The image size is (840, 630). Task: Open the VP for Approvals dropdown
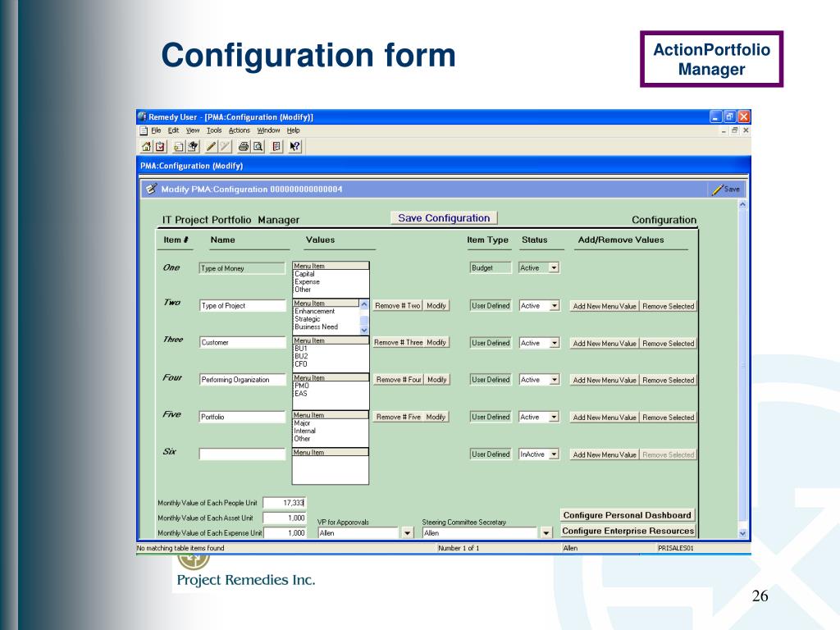click(x=407, y=533)
